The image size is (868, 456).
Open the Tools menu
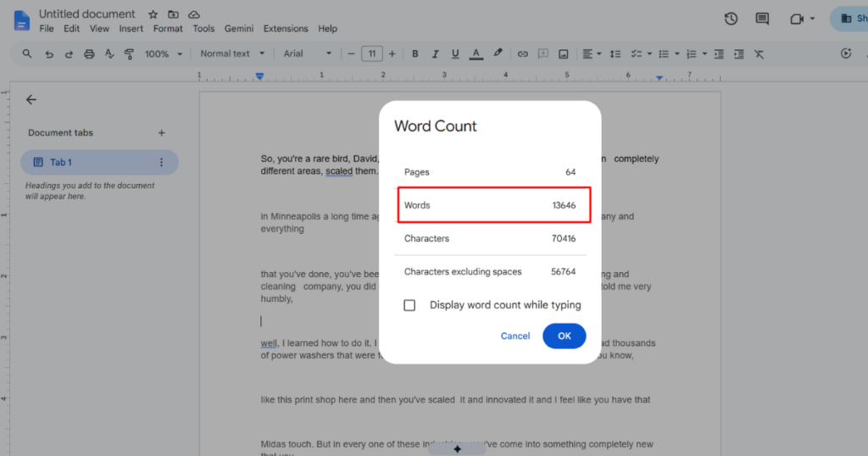[x=203, y=29]
